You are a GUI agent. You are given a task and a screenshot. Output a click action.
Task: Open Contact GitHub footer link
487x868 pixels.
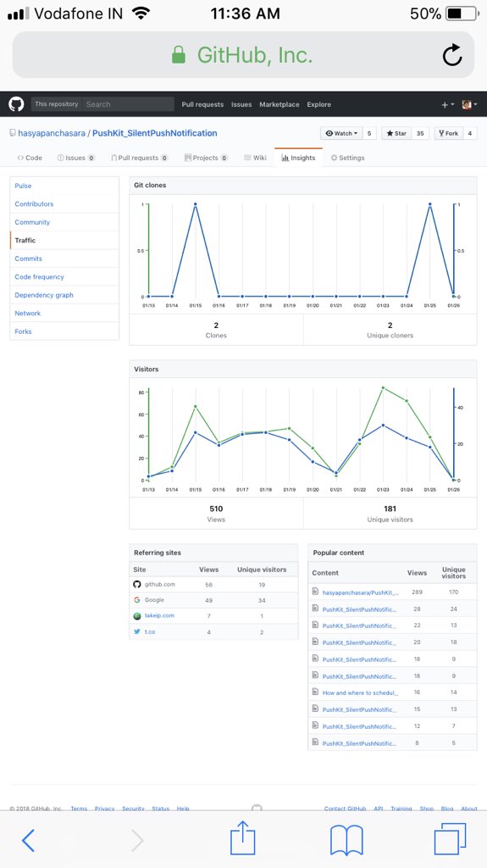346,808
